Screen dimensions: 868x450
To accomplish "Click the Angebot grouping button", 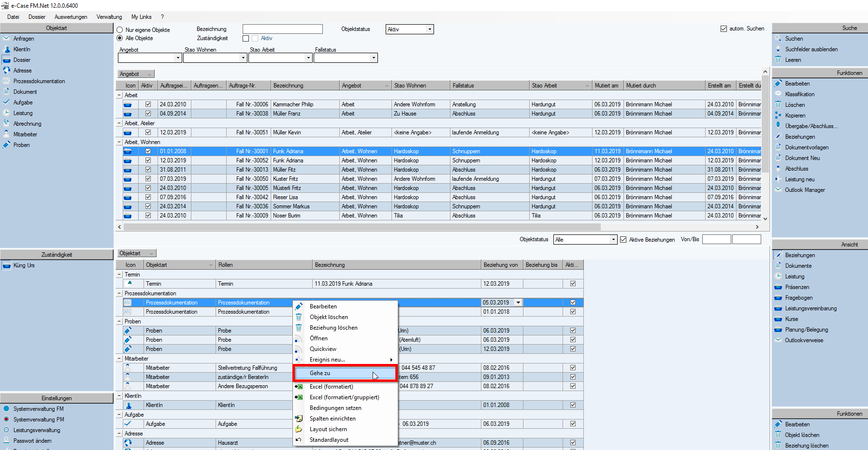I will [136, 74].
